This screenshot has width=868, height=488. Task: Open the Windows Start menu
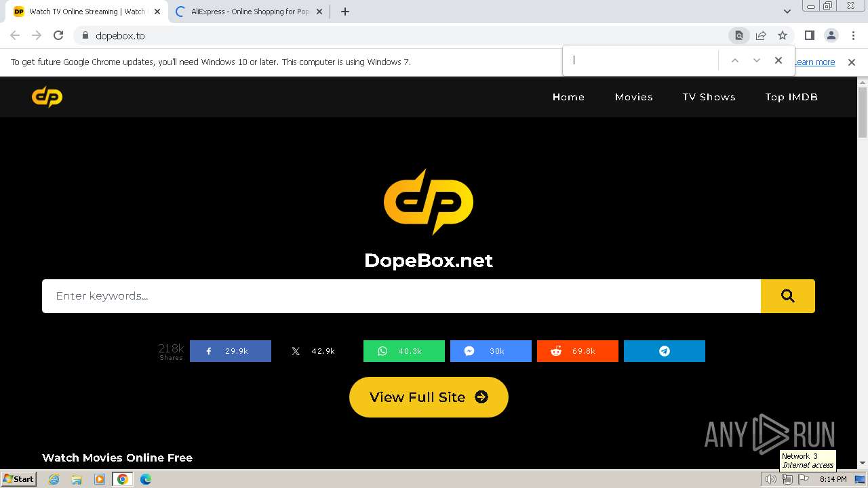(19, 479)
